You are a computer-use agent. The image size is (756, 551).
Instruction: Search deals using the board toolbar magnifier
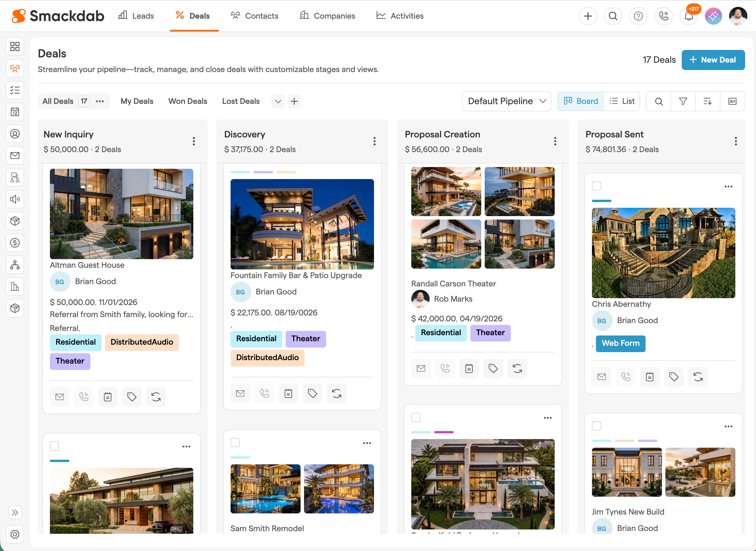[659, 101]
